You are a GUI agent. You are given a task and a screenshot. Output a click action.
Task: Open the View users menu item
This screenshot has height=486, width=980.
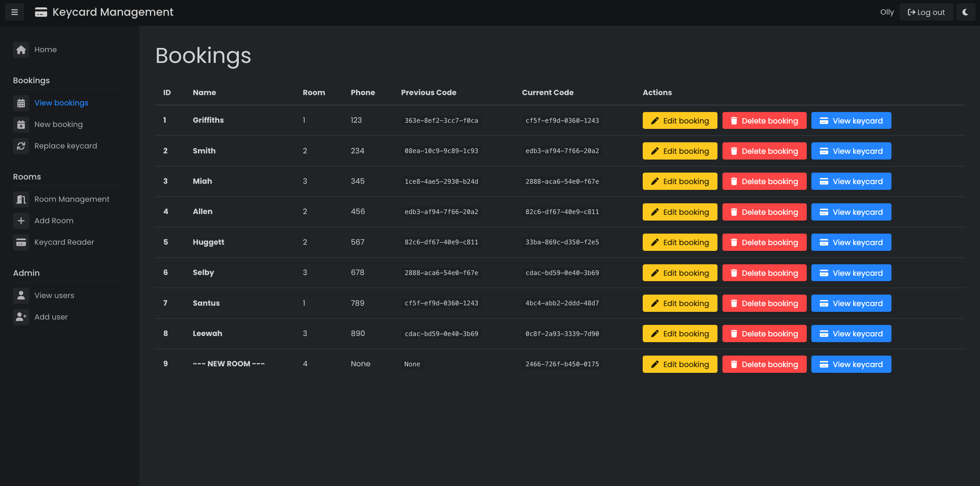coord(54,295)
